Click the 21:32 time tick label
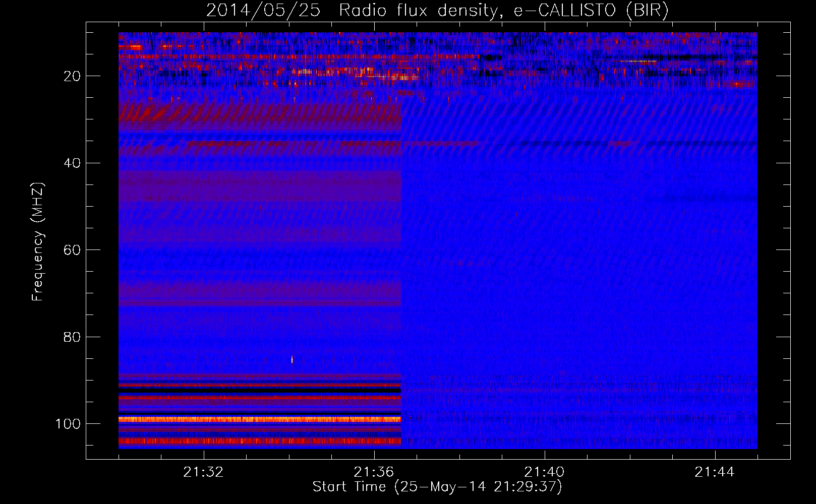Viewport: 816px width, 504px height. [x=204, y=472]
